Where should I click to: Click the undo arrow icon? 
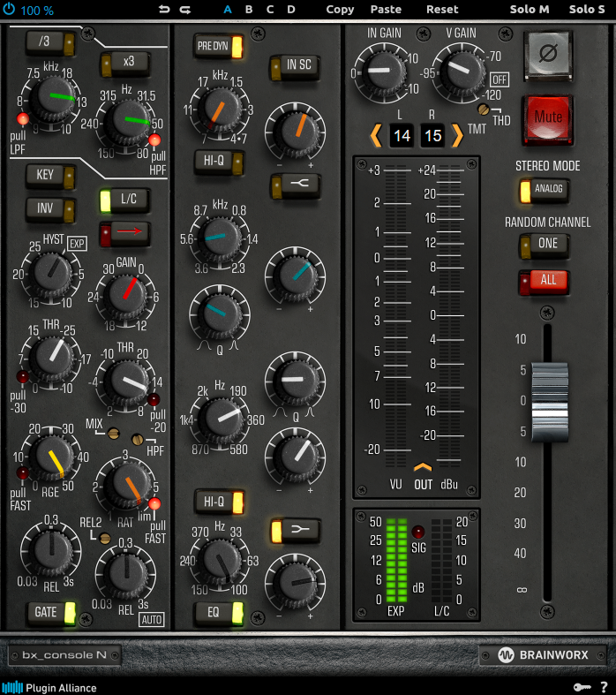pos(164,10)
